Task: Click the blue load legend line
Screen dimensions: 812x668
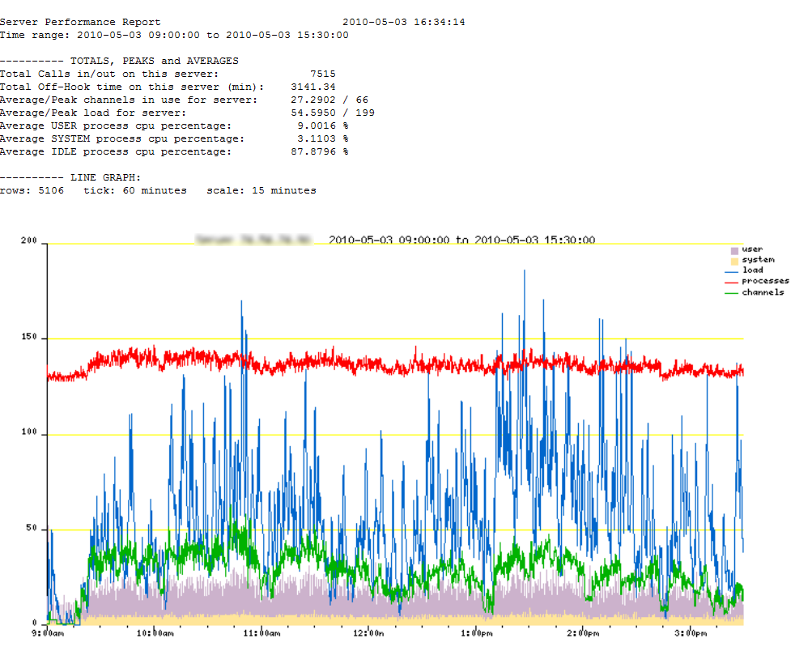Action: (734, 270)
